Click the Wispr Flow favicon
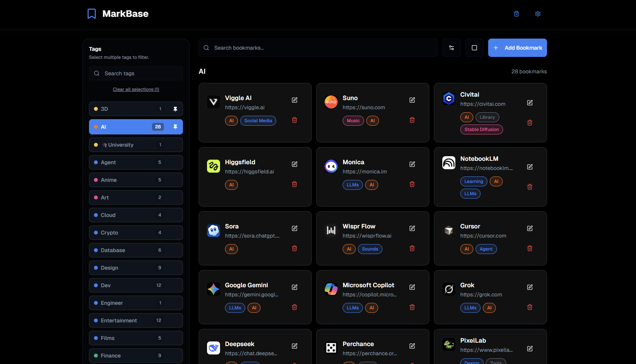This screenshot has width=636, height=364. 331,230
